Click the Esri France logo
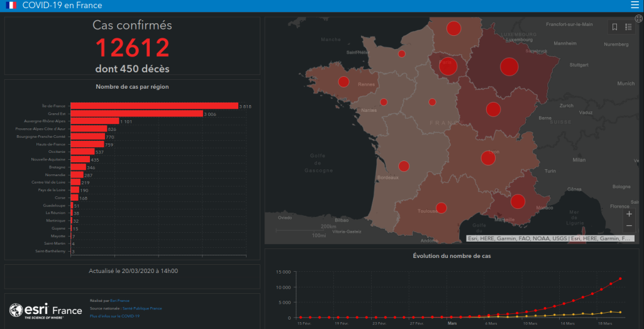This screenshot has height=329, width=644. click(46, 311)
